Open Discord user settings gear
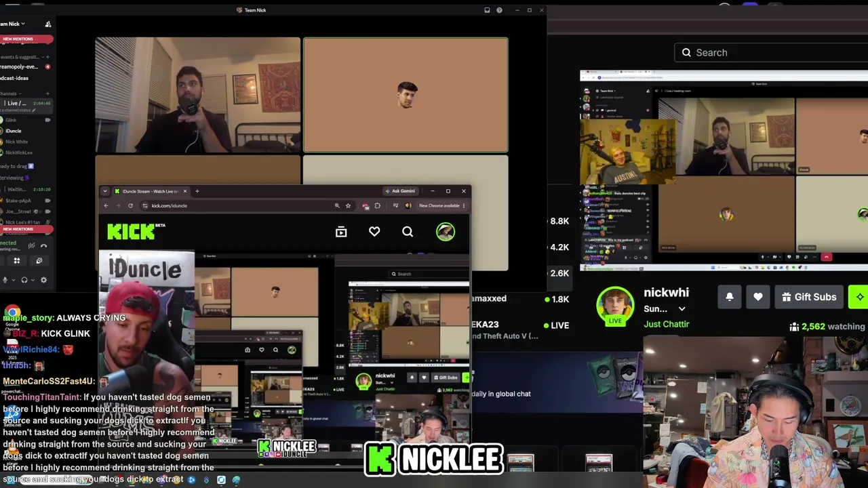Screen dimensions: 868x488 coord(44,280)
